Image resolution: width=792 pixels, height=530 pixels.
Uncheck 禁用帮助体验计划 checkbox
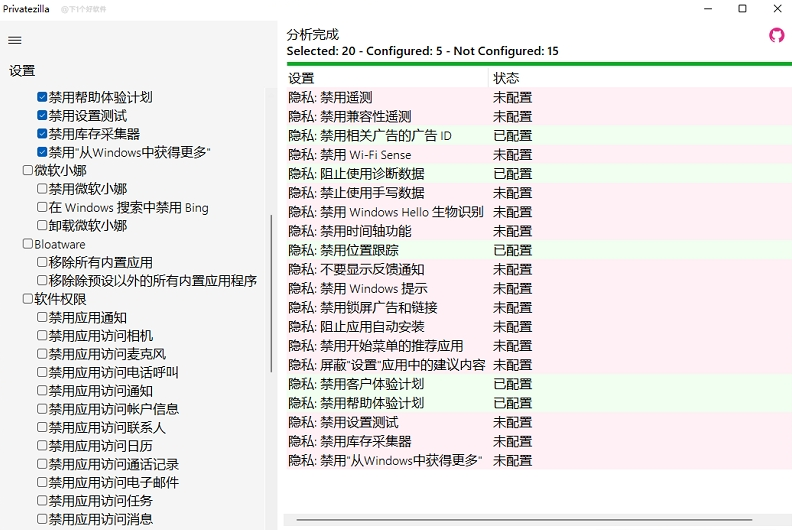[x=42, y=97]
